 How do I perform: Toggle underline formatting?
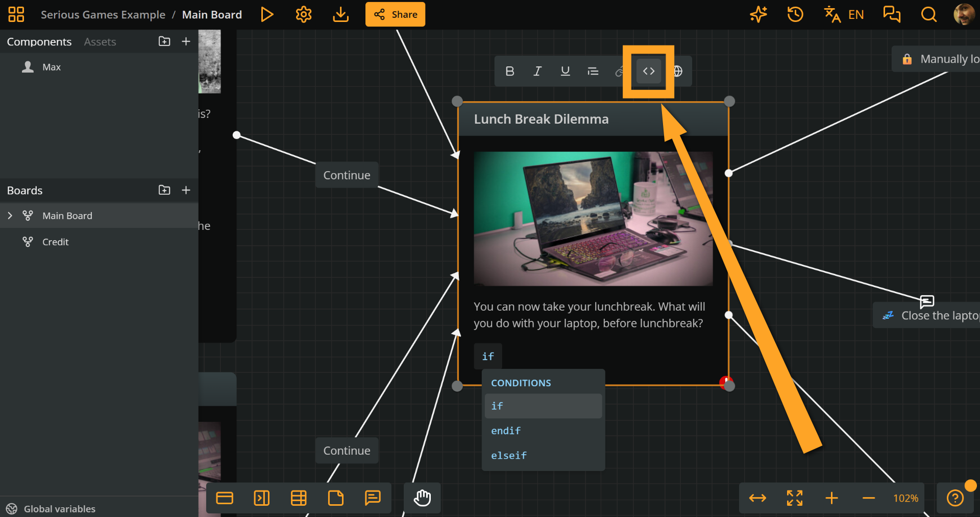565,71
